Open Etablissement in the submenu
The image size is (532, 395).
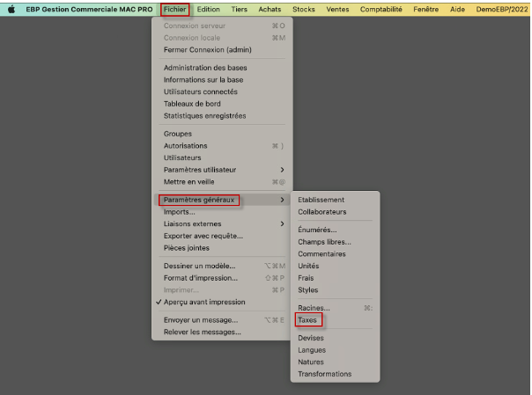pyautogui.click(x=335, y=200)
